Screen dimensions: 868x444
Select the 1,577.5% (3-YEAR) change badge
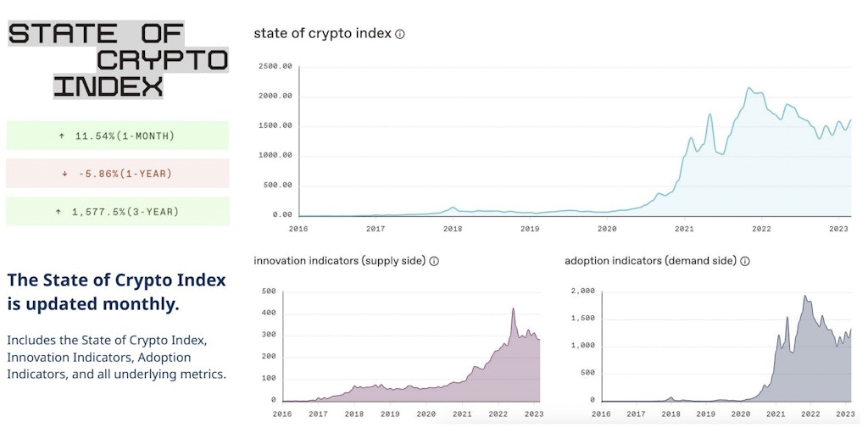pos(118,212)
